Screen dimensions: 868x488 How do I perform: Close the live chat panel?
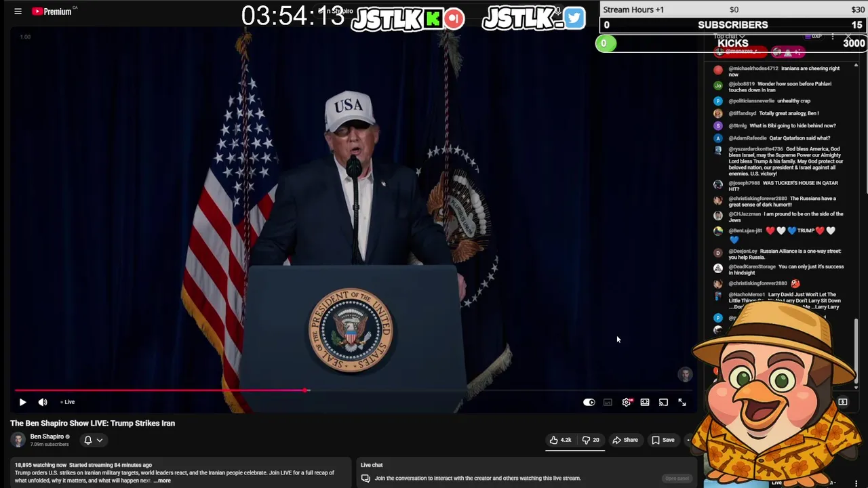click(x=848, y=37)
